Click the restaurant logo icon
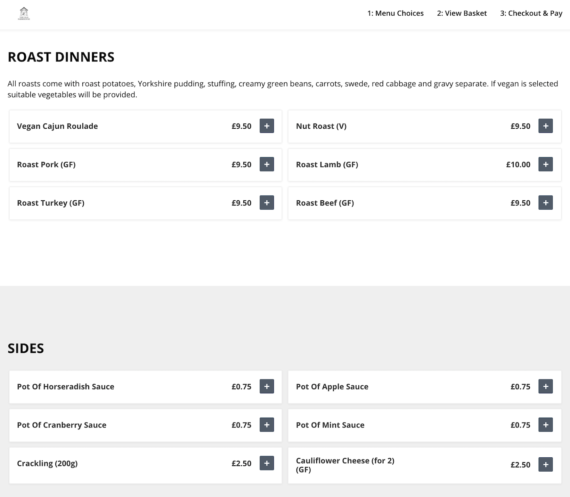The height and width of the screenshot is (497, 570). (x=24, y=13)
